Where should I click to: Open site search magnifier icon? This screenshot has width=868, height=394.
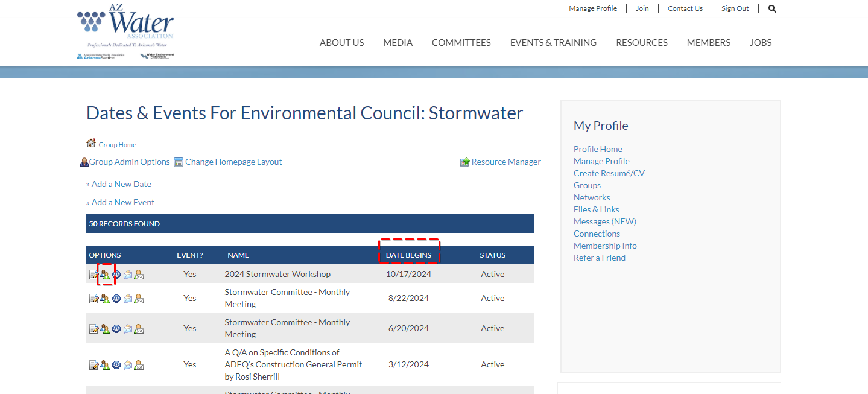(x=773, y=8)
